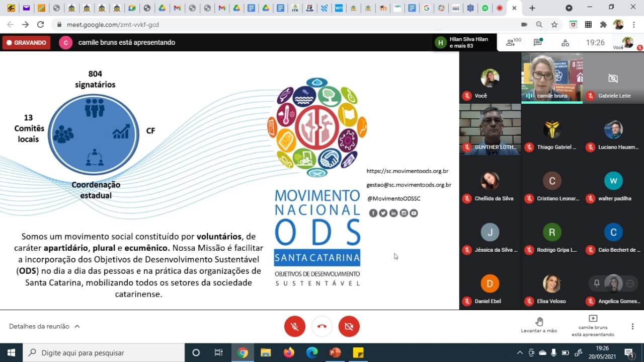
Task: Click the @MovimentoODSSC handle text
Action: pos(393,198)
